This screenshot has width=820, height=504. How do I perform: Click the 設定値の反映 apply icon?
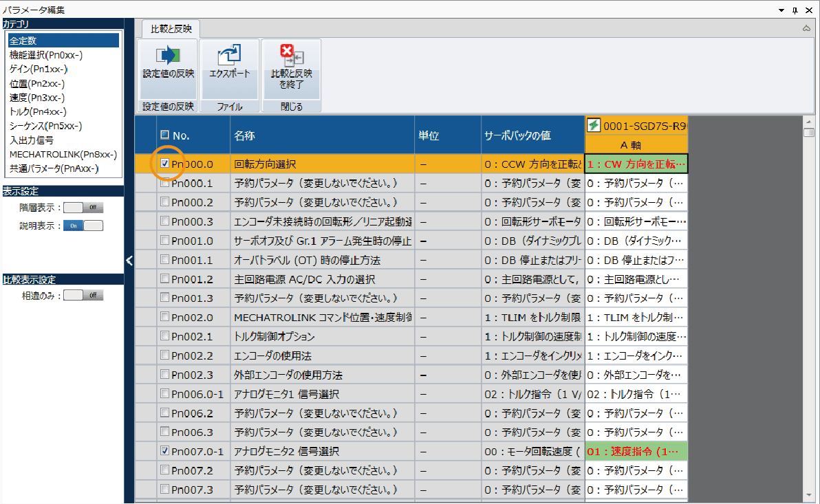click(x=167, y=56)
